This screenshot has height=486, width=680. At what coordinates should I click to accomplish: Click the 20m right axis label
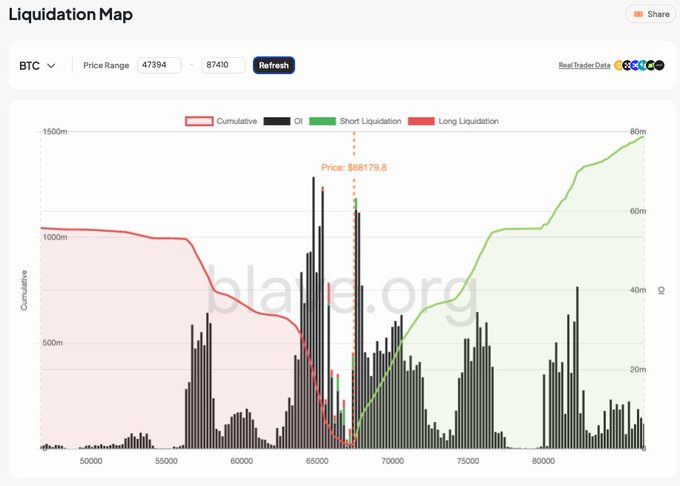tap(638, 369)
